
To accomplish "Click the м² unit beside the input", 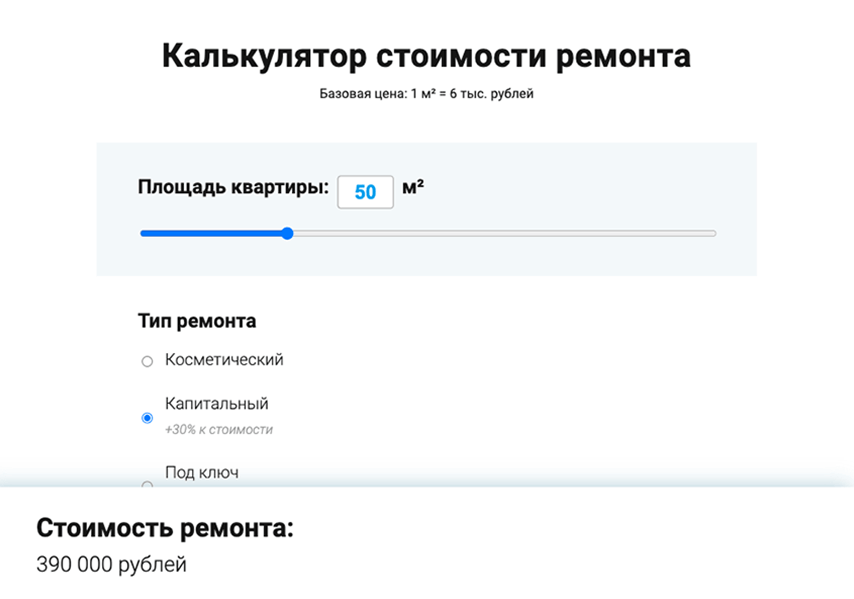I will click(x=413, y=187).
